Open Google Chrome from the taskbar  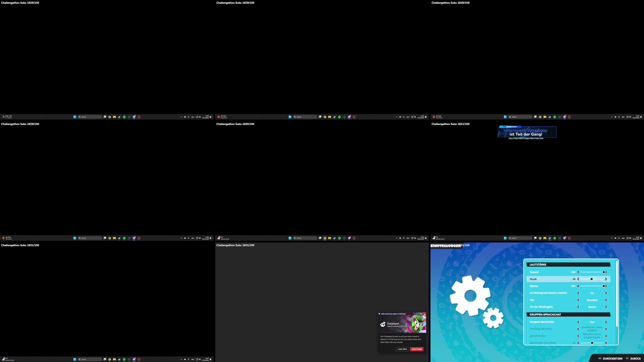(109, 359)
